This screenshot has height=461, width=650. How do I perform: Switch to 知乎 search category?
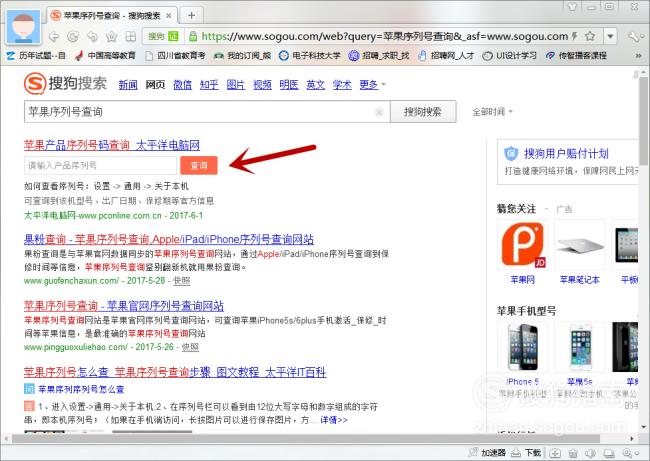click(209, 85)
